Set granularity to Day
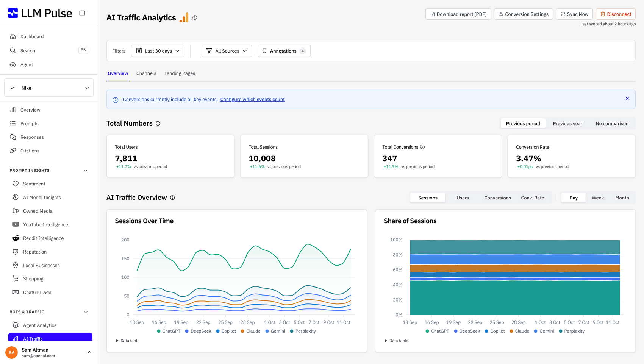644x364 pixels. (x=574, y=198)
